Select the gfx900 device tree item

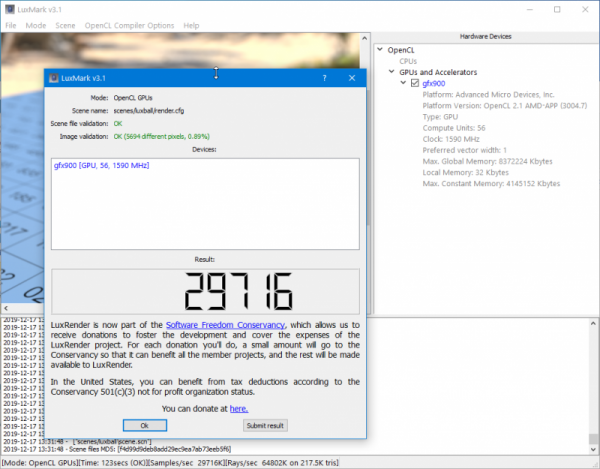tap(434, 83)
